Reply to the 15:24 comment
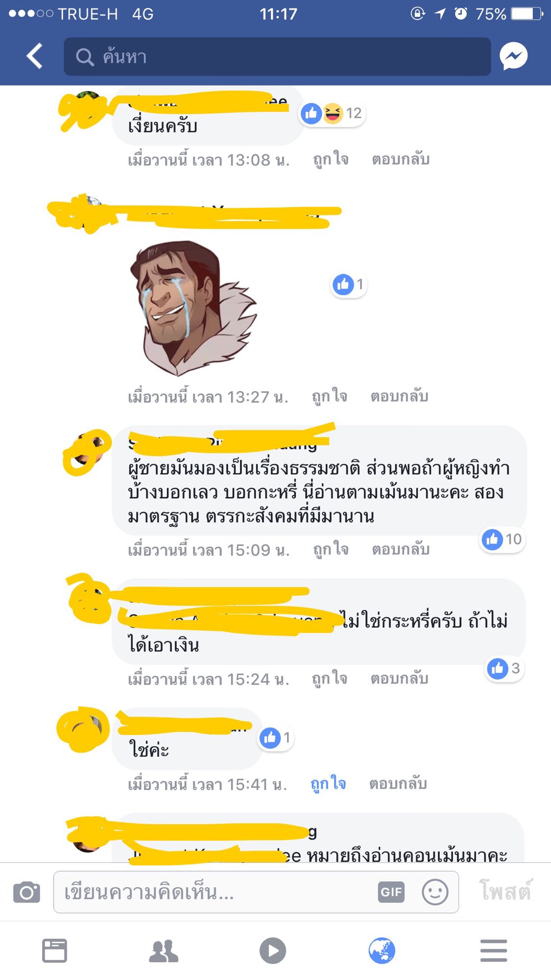 399,679
